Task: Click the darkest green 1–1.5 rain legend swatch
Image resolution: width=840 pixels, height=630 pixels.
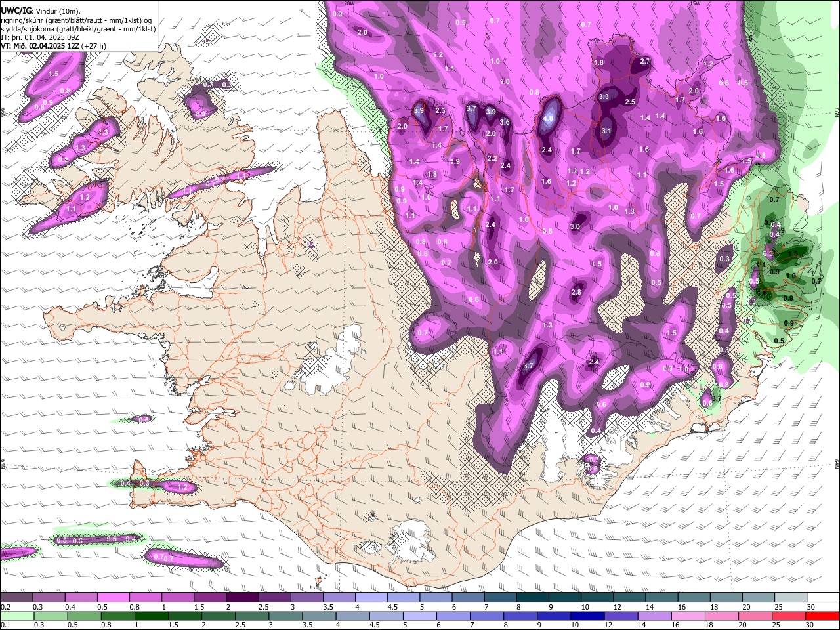Action: click(x=151, y=616)
